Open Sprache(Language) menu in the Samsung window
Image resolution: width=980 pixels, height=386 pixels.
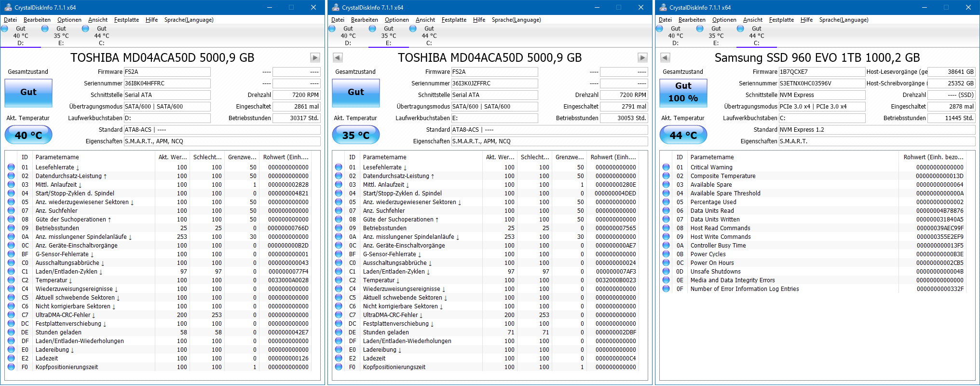[844, 20]
